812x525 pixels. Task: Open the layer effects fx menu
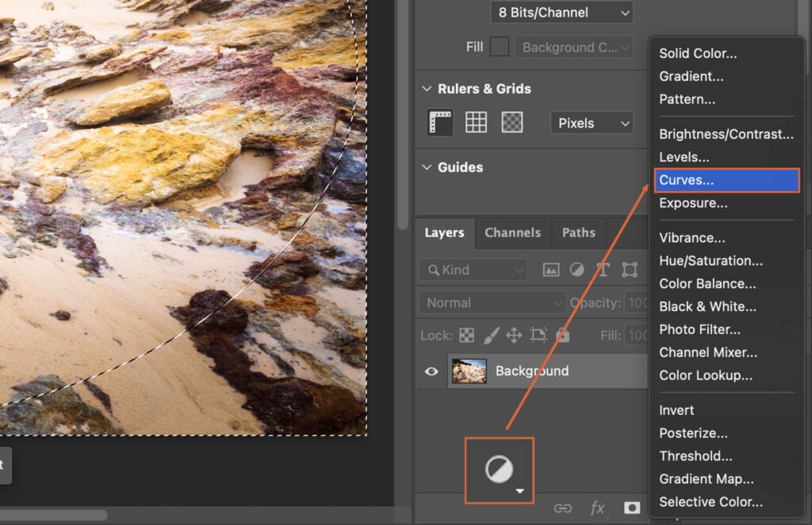click(597, 508)
